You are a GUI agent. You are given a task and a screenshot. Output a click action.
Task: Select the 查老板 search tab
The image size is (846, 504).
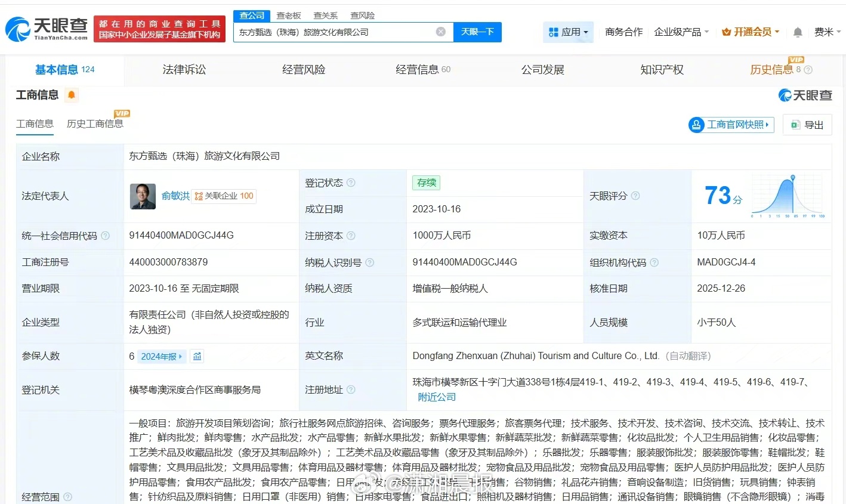click(289, 16)
